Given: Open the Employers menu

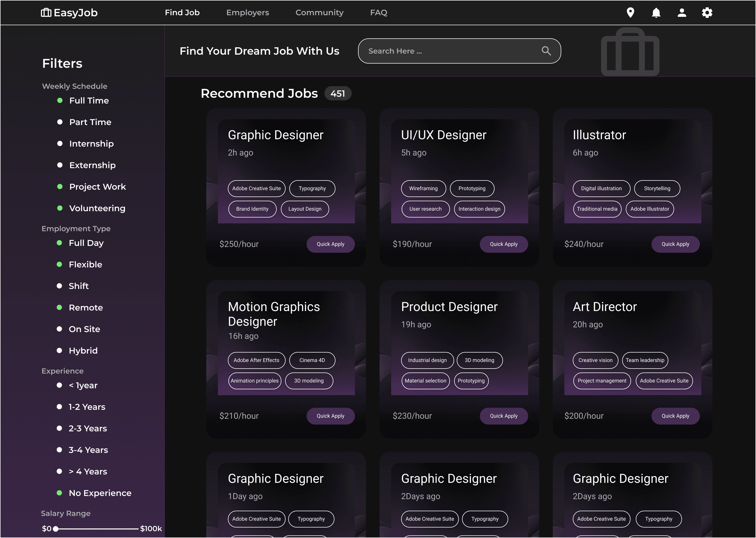Looking at the screenshot, I should point(247,13).
